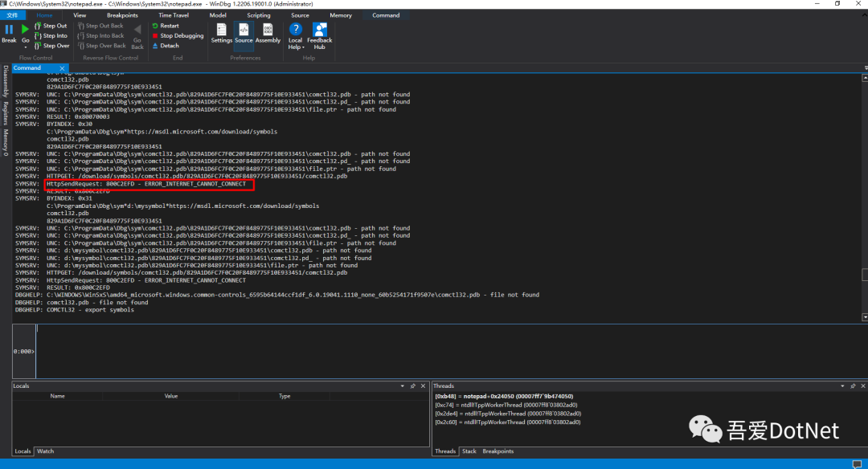Select the Threads bottom tab

tap(445, 451)
